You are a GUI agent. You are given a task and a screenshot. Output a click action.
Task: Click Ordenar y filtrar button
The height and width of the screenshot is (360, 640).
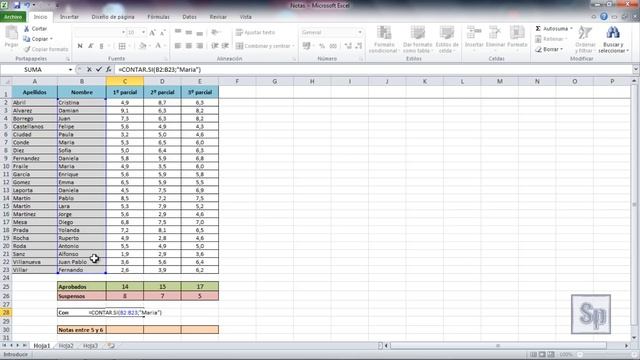585,40
